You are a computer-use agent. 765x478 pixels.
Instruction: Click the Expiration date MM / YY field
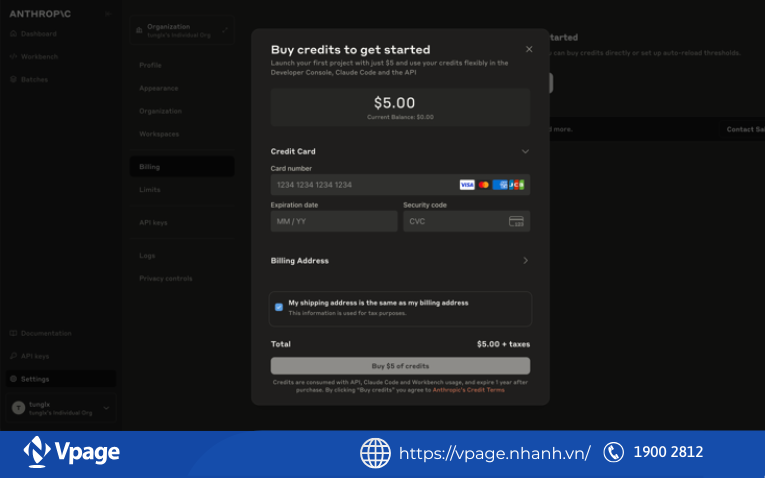coord(334,221)
